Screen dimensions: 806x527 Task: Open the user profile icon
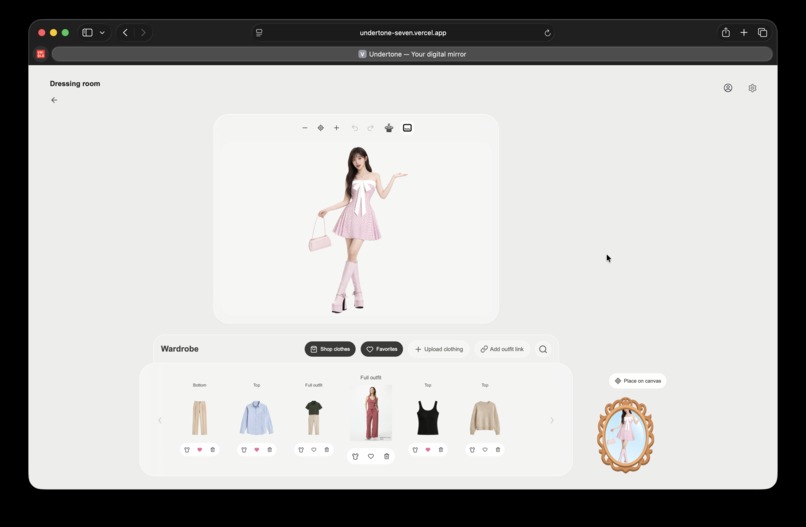coord(728,88)
